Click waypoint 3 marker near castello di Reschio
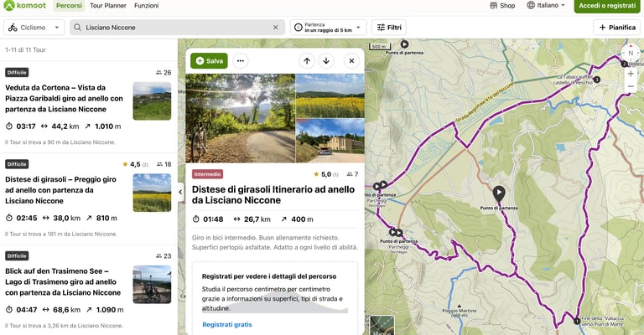Screen dimensions: 644x335 point(597,80)
